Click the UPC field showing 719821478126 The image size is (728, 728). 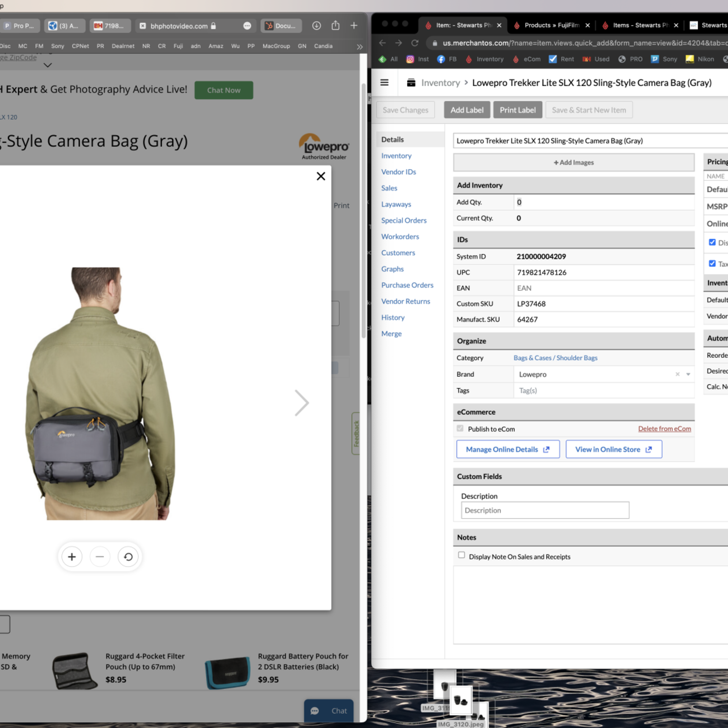tap(604, 272)
